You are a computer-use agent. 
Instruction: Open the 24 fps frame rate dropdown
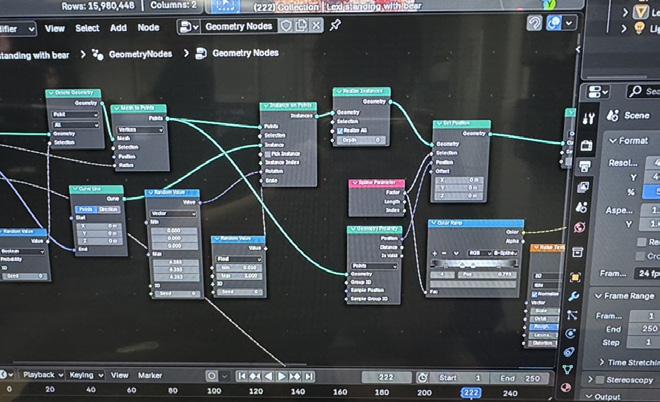point(647,273)
